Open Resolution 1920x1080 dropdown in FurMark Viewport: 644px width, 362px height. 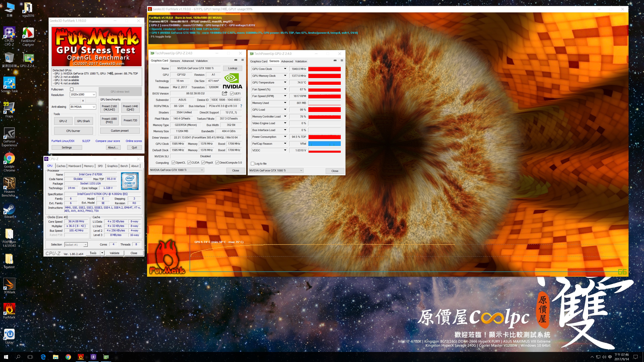tap(83, 94)
